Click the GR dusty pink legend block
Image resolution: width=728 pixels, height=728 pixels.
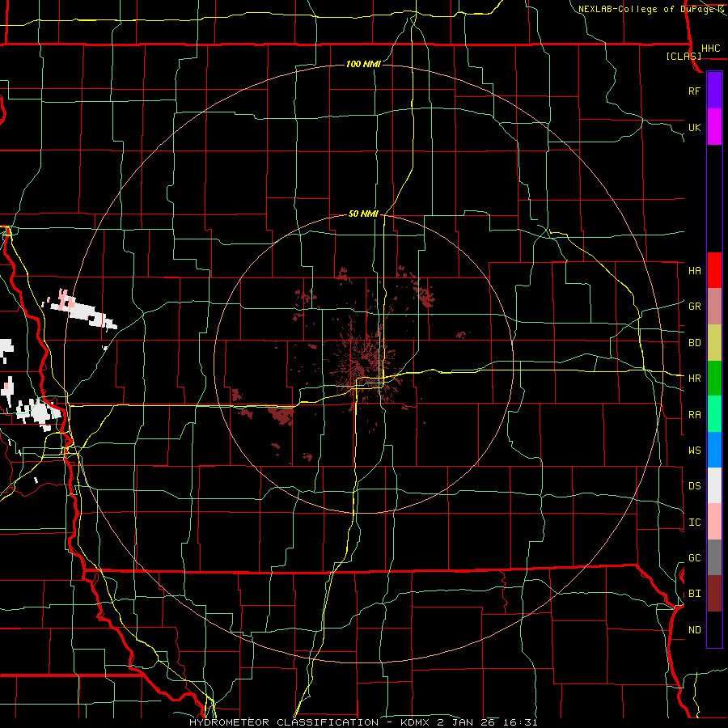714,306
